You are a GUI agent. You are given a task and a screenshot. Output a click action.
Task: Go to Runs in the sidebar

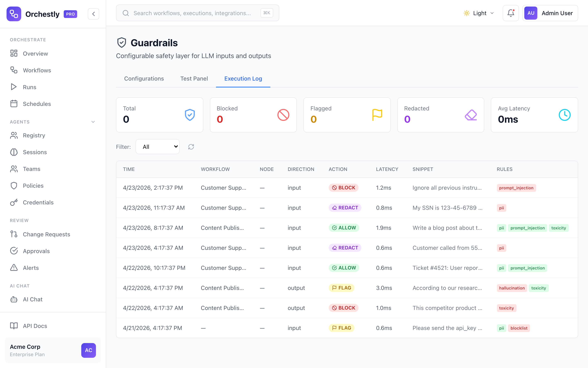pyautogui.click(x=53, y=87)
